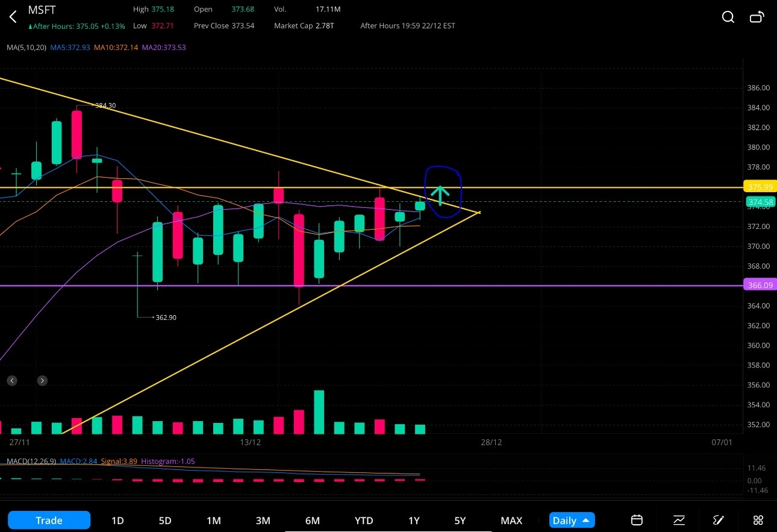Tap the Signal:3.89 value
The height and width of the screenshot is (532, 777).
pyautogui.click(x=120, y=461)
